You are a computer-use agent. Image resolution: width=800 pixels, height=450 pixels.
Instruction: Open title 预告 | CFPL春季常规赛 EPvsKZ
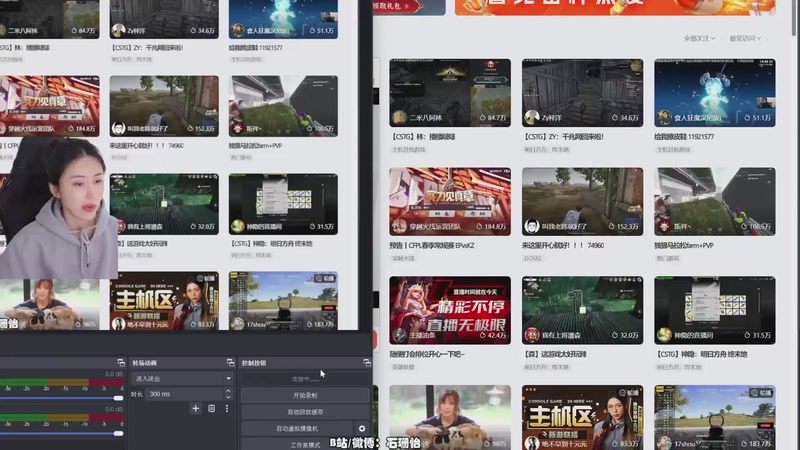(x=432, y=245)
